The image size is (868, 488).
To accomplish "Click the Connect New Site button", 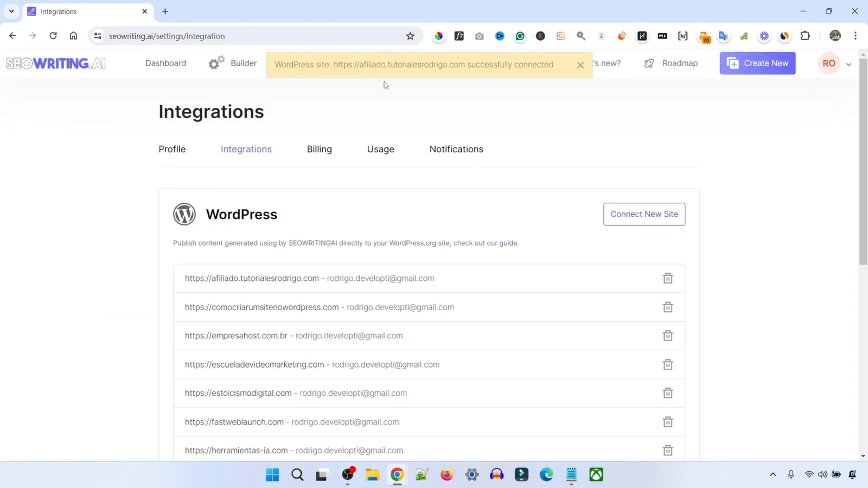I will [644, 214].
